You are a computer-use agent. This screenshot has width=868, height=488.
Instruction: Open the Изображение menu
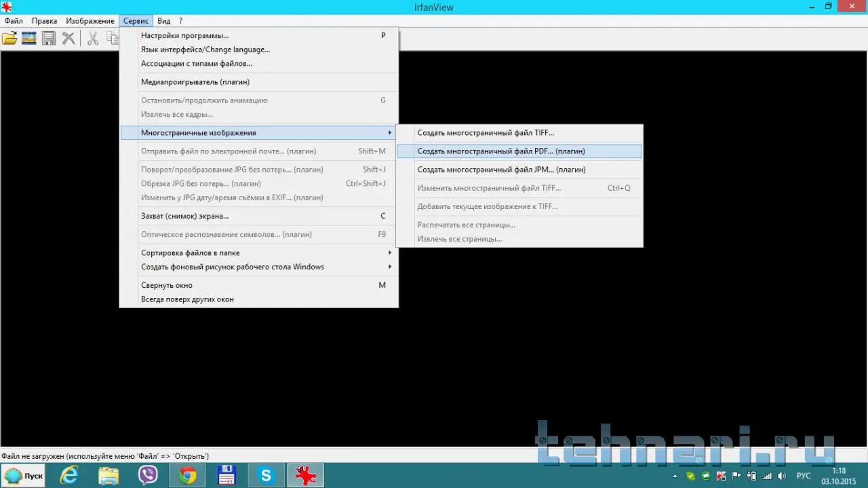[x=90, y=21]
